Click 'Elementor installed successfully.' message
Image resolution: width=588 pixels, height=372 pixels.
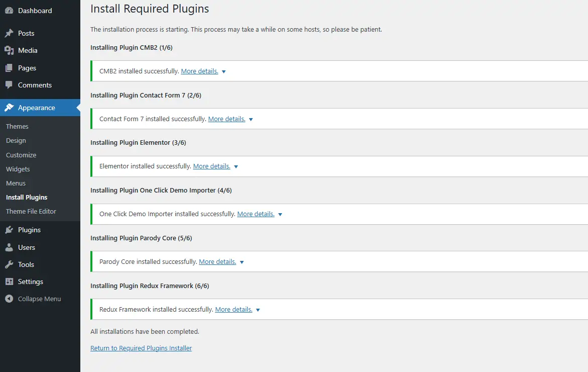tap(145, 166)
